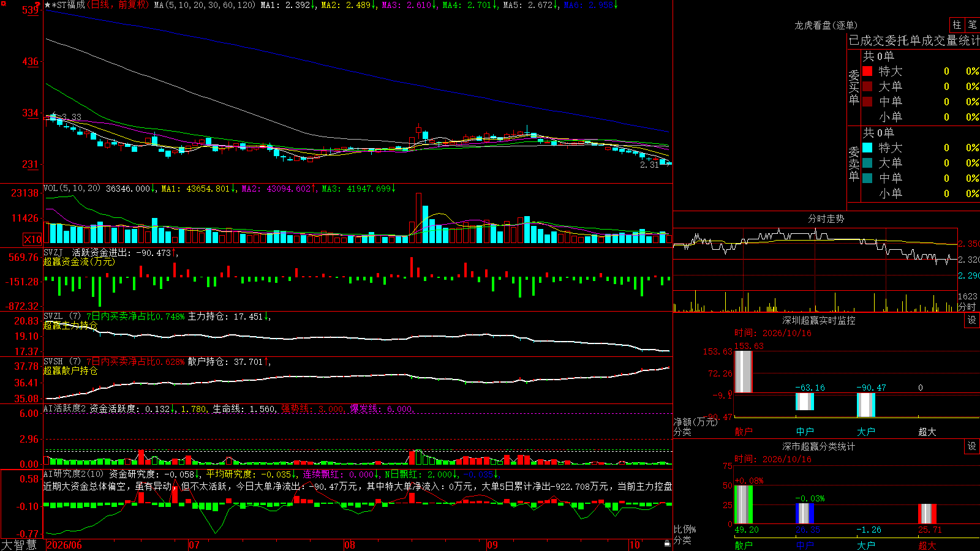Click the 已成交委托单成交量统计 header
Viewport: 980px width, 551px height.
pos(914,40)
